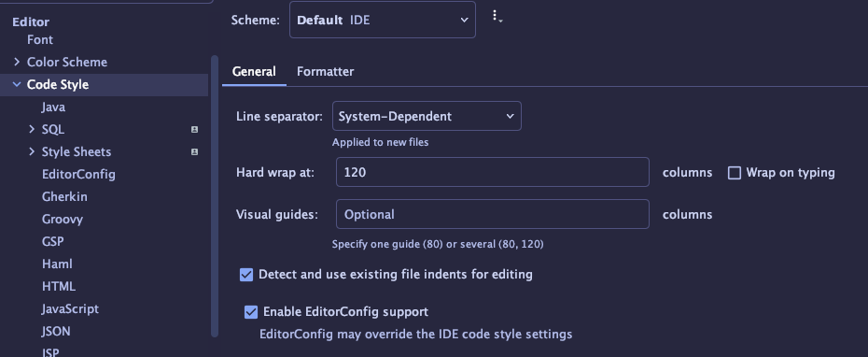Expand the SQL node
Viewport: 868px width, 357px height.
point(32,129)
